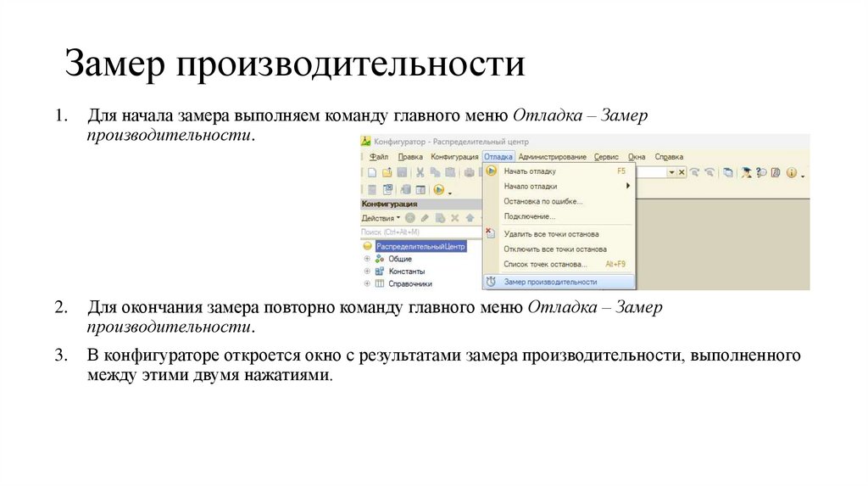The height and width of the screenshot is (487, 868).
Task: Click the Help search question icon
Action: coord(761,173)
